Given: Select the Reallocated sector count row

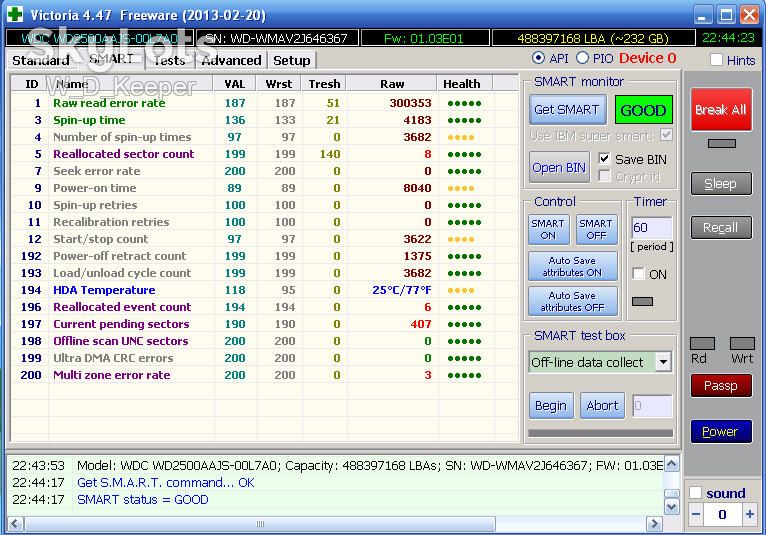Looking at the screenshot, I should coord(264,154).
